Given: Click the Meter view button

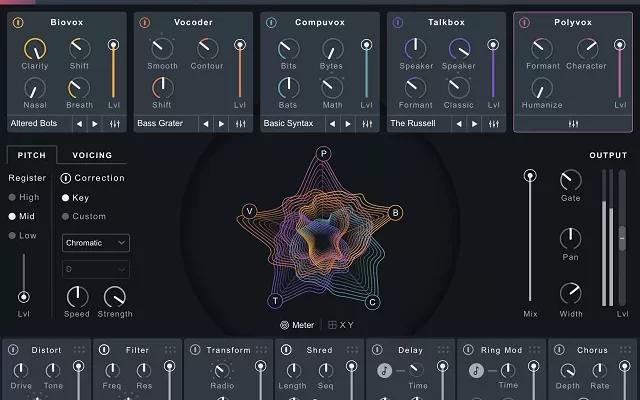Looking at the screenshot, I should (297, 324).
